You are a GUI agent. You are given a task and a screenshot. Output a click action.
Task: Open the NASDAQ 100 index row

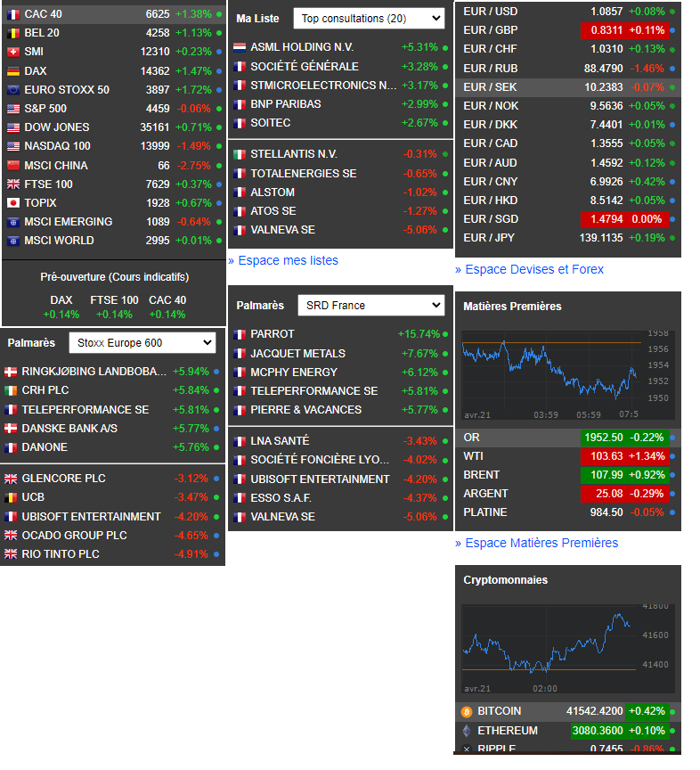coord(114,146)
